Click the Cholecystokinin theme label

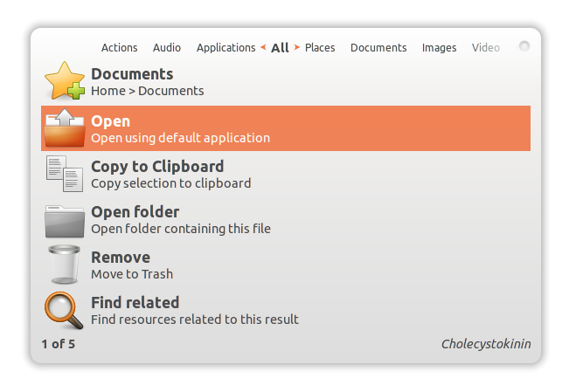coord(485,344)
